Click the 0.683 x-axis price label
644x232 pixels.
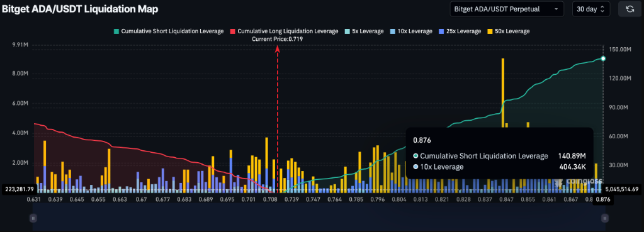coord(184,199)
